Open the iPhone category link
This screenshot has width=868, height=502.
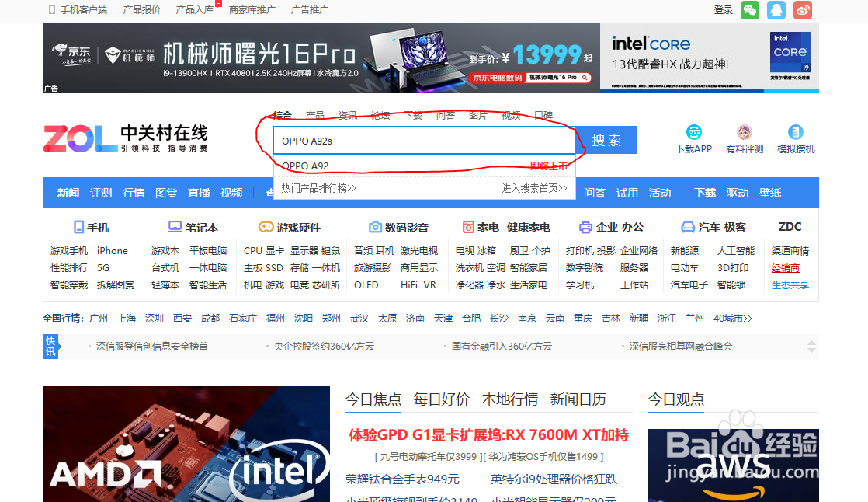pos(113,251)
